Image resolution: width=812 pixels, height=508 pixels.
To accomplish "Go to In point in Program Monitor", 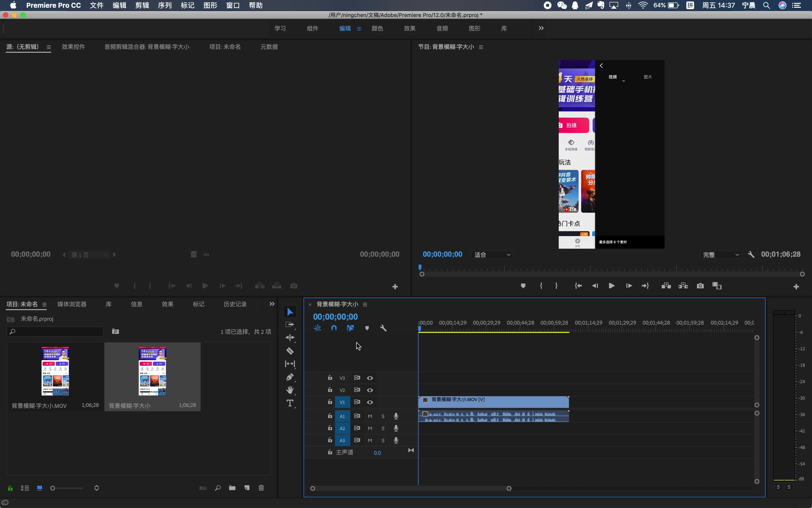I will pos(578,286).
